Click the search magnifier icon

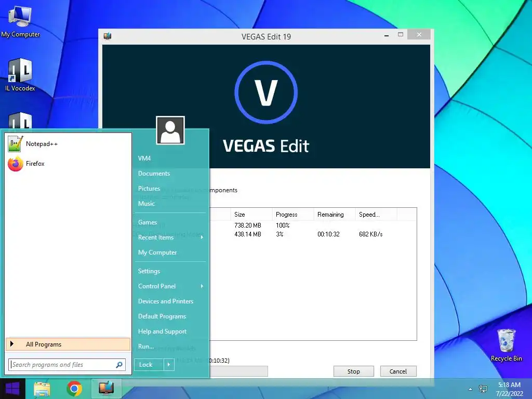(x=119, y=365)
